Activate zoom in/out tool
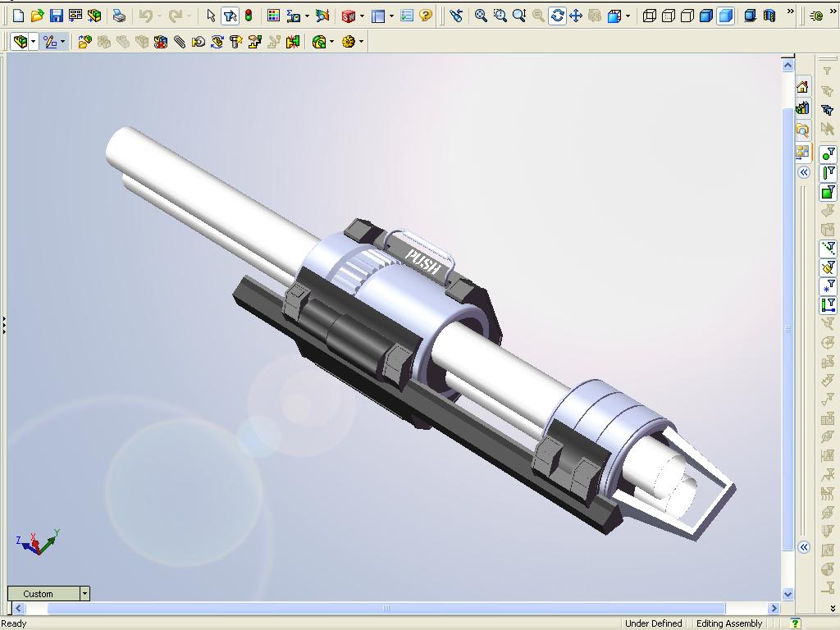The height and width of the screenshot is (630, 840). (519, 16)
